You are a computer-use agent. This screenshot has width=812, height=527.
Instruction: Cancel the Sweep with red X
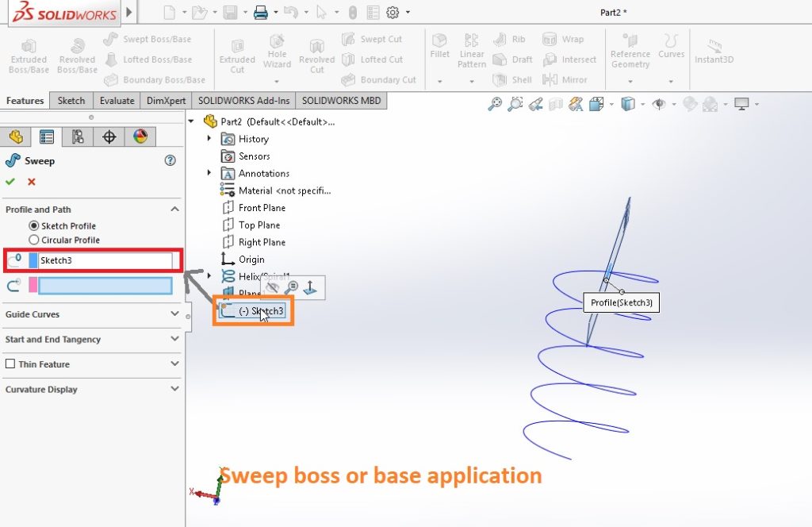click(x=32, y=182)
